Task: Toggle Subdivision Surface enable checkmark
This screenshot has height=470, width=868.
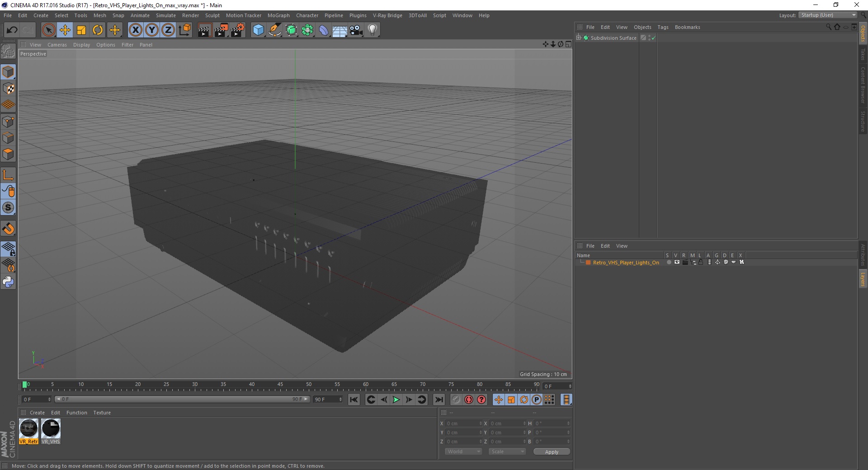Action: [653, 38]
